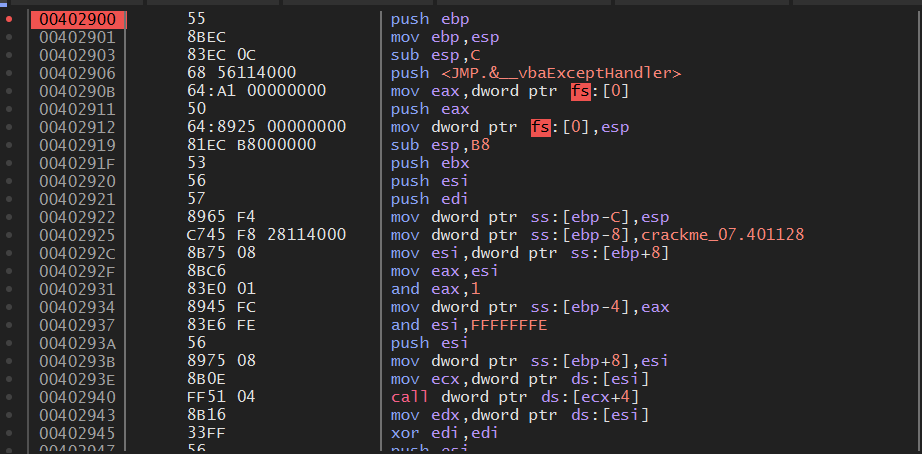Click the 'xor edi,edi' instruction
Screen dimensions: 922x454
click(x=445, y=433)
